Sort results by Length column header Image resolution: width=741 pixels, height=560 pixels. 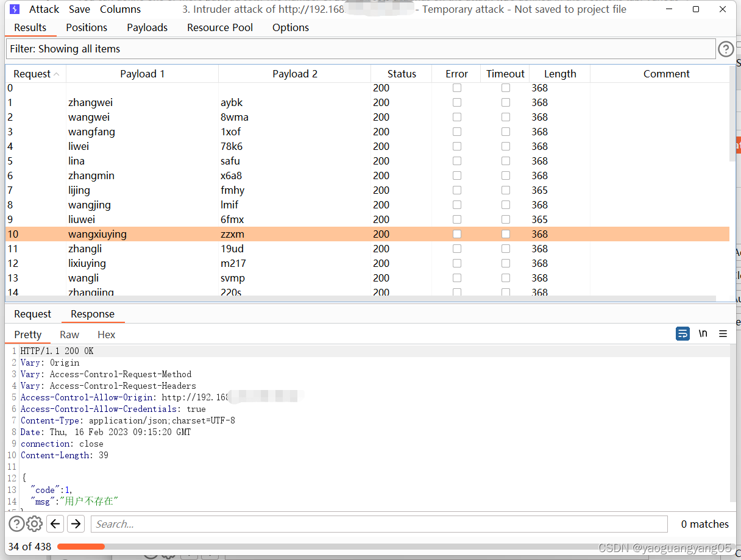point(559,74)
